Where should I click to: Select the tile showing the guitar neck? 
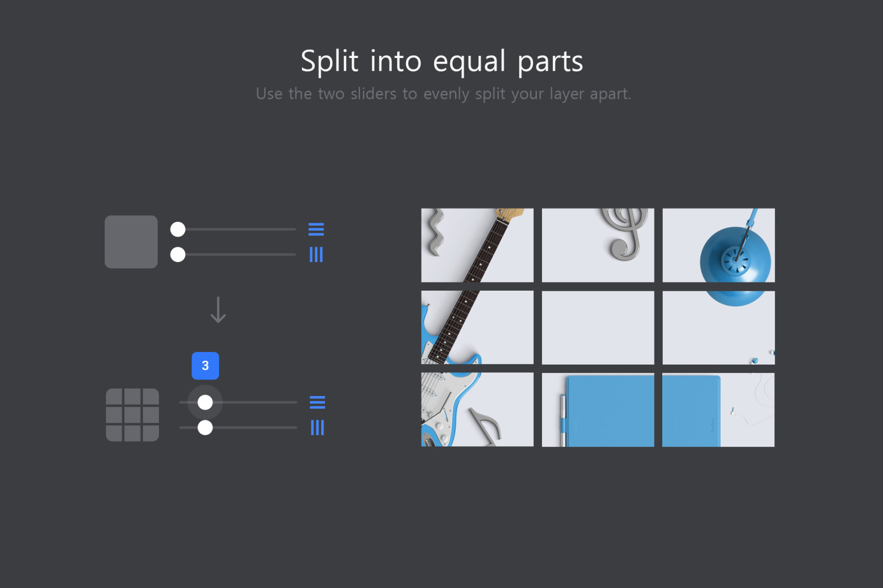[477, 245]
